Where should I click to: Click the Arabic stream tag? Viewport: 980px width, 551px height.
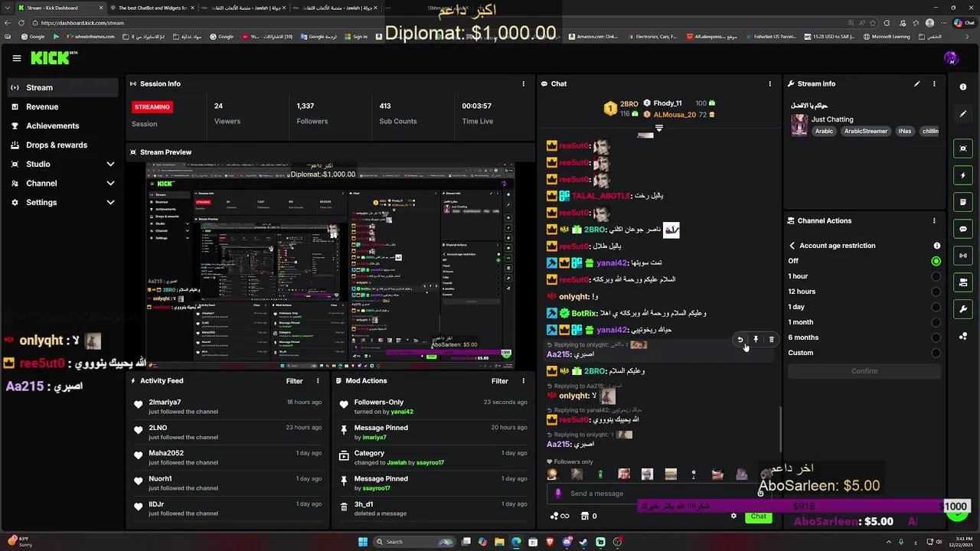pos(824,131)
